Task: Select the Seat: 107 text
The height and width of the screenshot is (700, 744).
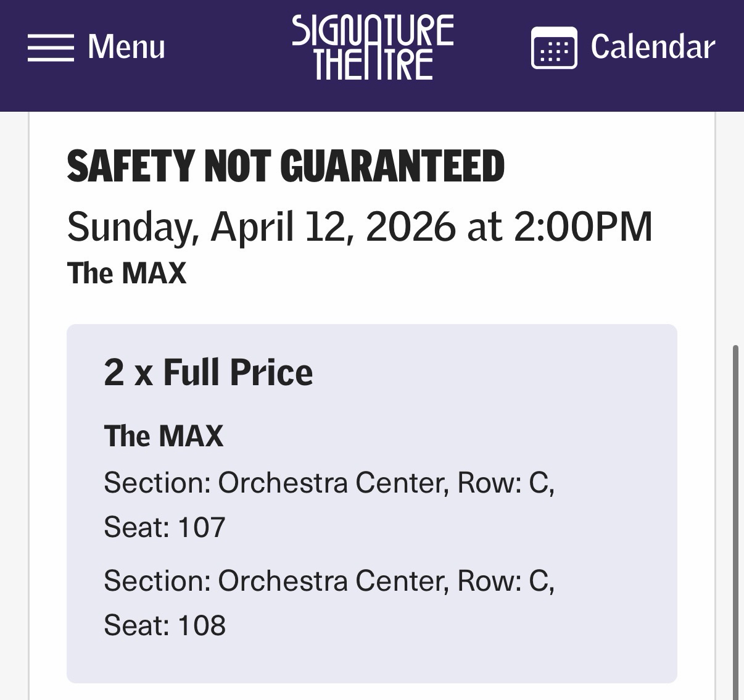Action: click(x=165, y=527)
